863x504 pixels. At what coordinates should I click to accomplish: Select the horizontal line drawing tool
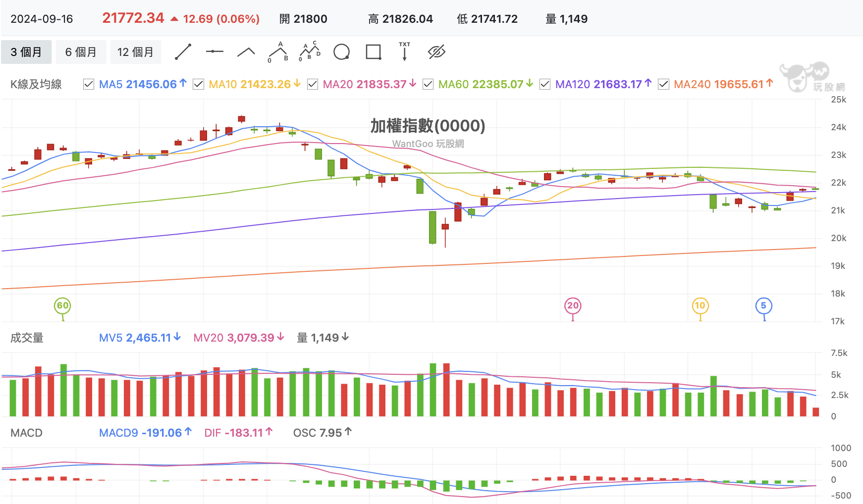pyautogui.click(x=215, y=51)
